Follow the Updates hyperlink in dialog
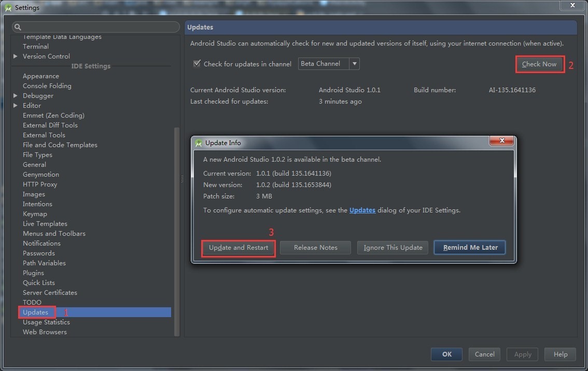 [x=362, y=210]
